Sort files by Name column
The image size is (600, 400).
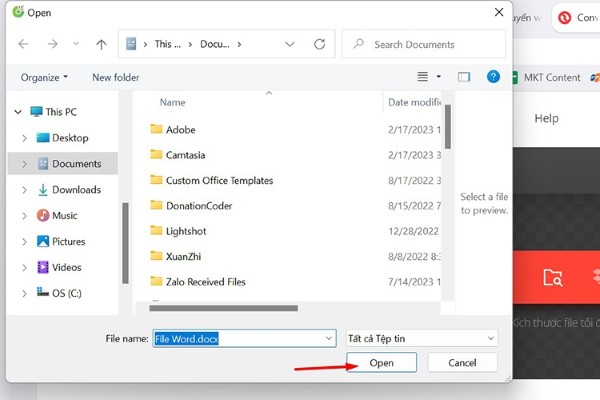tap(173, 103)
